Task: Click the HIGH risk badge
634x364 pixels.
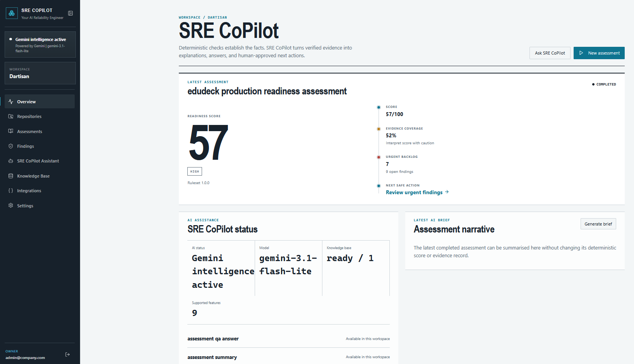Action: click(195, 171)
